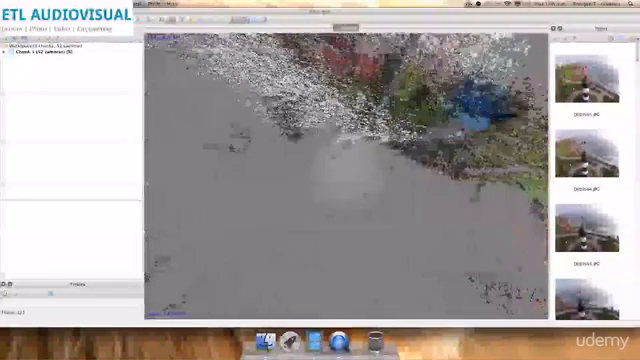Open the Help menu in menu bar
This screenshot has width=640, height=360.
tap(172, 4)
